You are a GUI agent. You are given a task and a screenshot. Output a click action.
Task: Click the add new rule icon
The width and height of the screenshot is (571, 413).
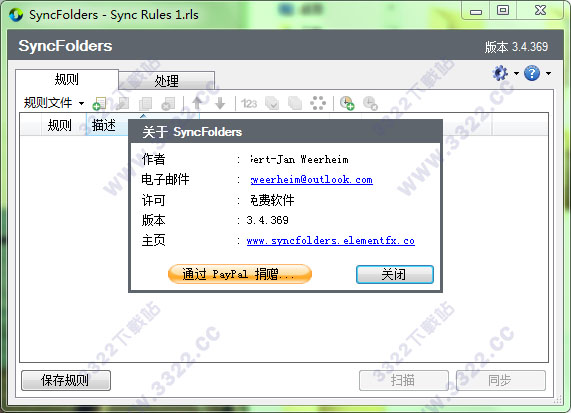(99, 103)
